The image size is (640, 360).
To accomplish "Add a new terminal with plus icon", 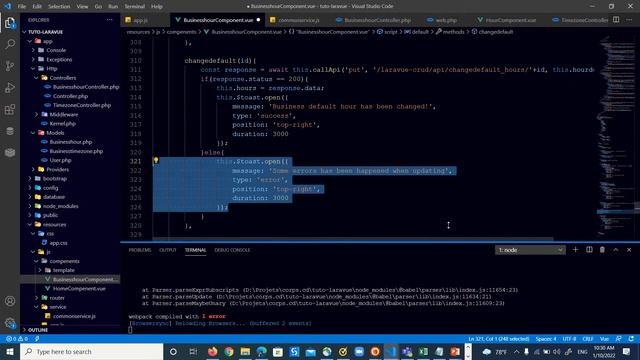I will (576, 250).
